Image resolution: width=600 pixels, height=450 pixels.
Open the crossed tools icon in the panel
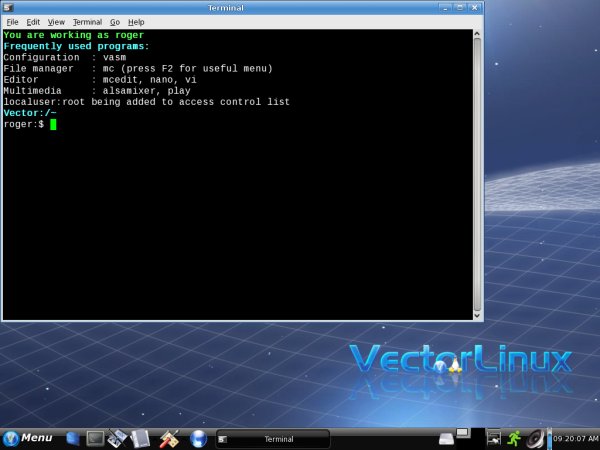point(169,438)
